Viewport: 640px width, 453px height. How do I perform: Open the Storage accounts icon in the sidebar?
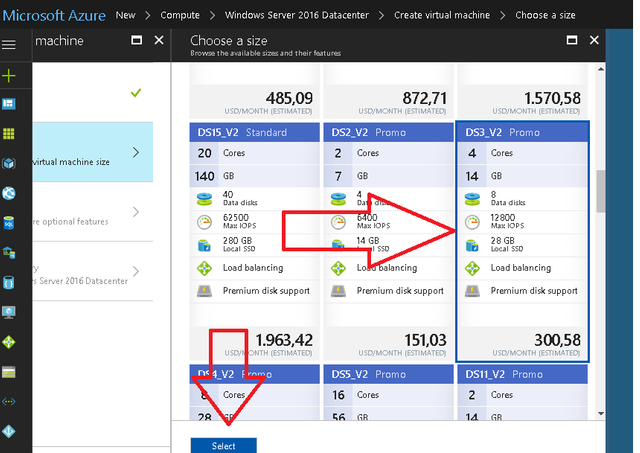(9, 372)
